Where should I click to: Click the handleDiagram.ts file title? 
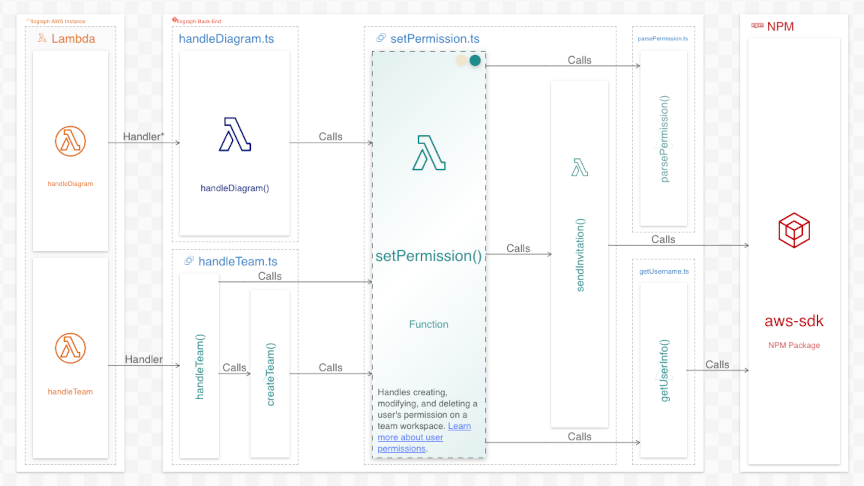pos(226,39)
